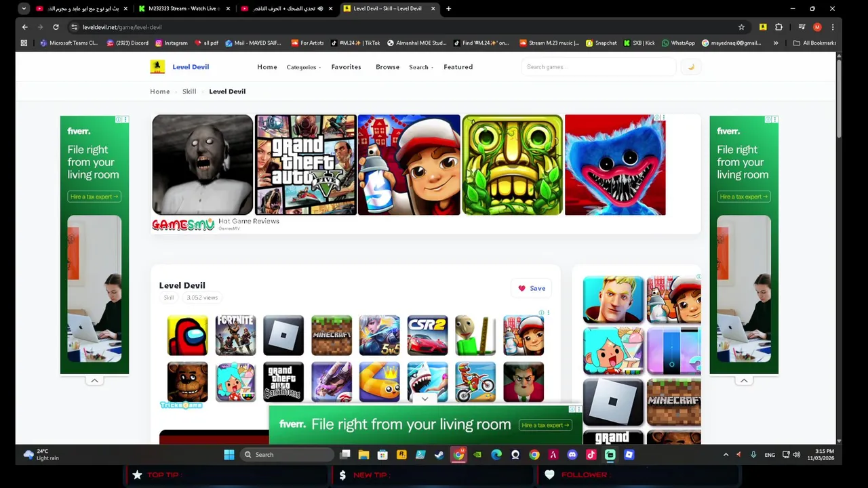Open the sidebar Fortnite character thumbnail
Image resolution: width=868 pixels, height=488 pixels.
click(613, 300)
